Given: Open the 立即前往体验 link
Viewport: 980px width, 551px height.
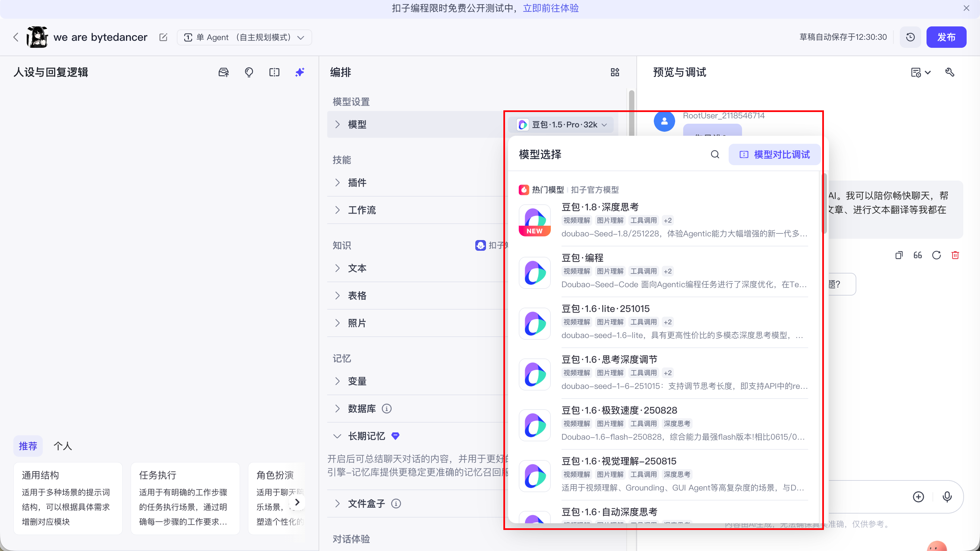Looking at the screenshot, I should pyautogui.click(x=550, y=8).
